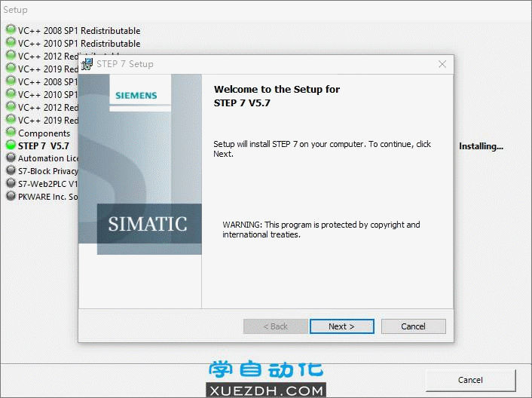The image size is (532, 398).
Task: Click the STEP 7 Setup installer title icon
Action: point(87,64)
